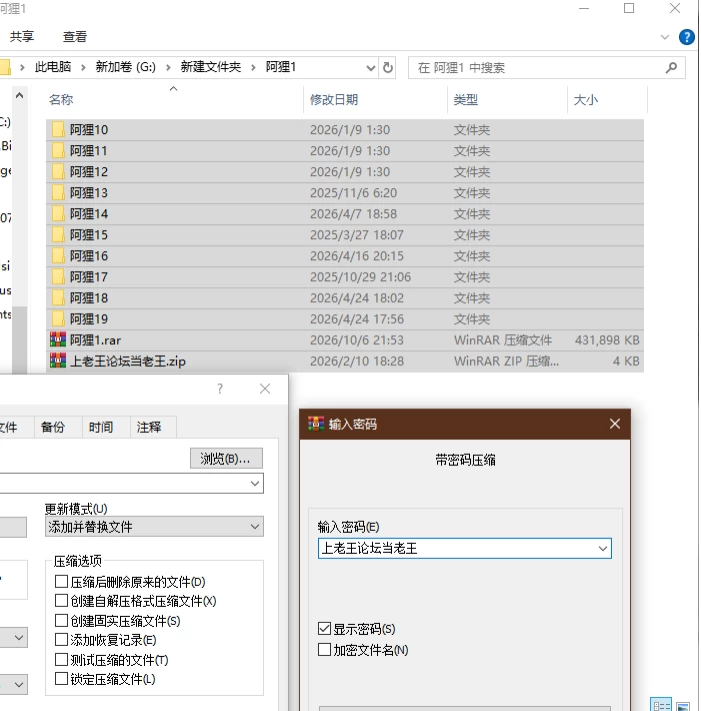
Task: Click date 2026/4/16 20:15
Action: click(x=357, y=256)
